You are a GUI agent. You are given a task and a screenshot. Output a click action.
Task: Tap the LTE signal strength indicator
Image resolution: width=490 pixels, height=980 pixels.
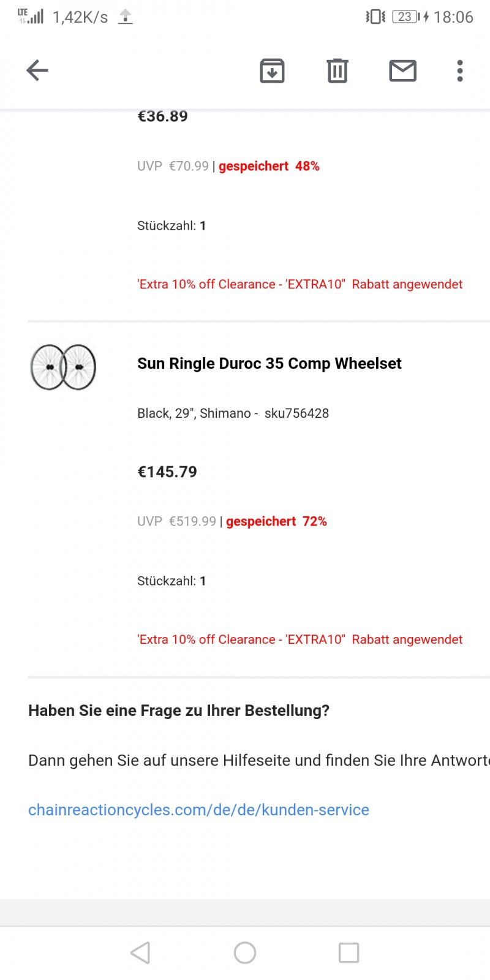31,16
